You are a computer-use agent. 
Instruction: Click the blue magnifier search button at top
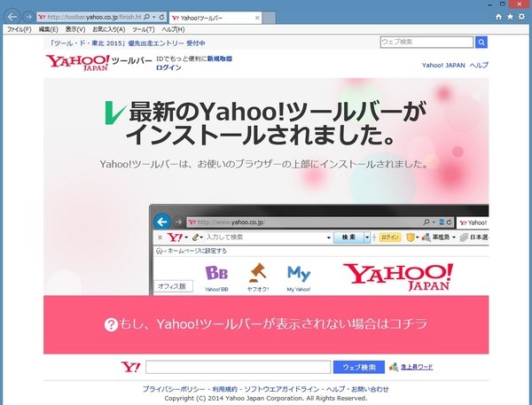(x=481, y=42)
